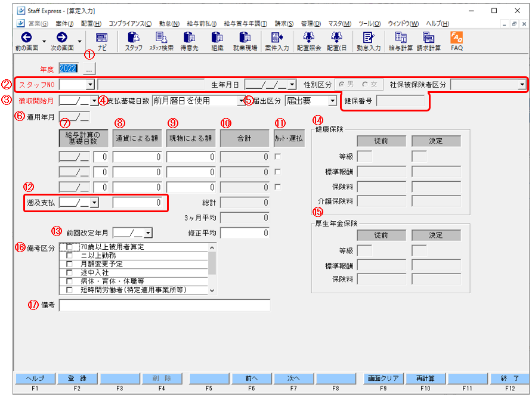This screenshot has height=397, width=532.
Task: Click the 画面クリア F9 button
Action: pos(383,379)
